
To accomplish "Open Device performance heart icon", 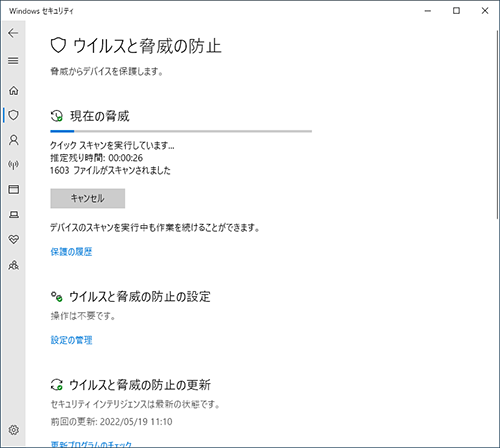I will (14, 239).
